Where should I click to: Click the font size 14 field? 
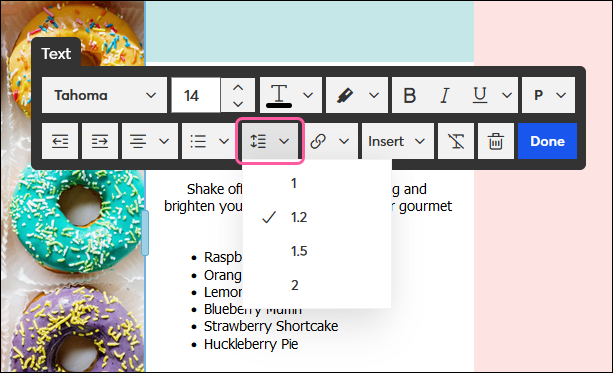(x=196, y=95)
